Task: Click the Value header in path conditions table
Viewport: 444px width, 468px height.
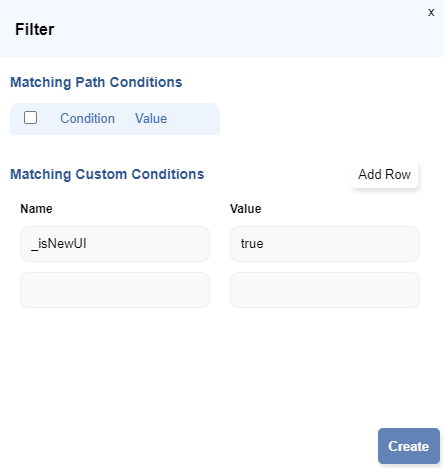Action: coord(151,119)
